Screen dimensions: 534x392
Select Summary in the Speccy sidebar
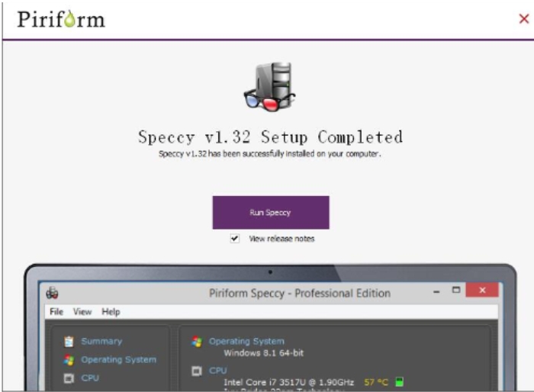pyautogui.click(x=101, y=341)
